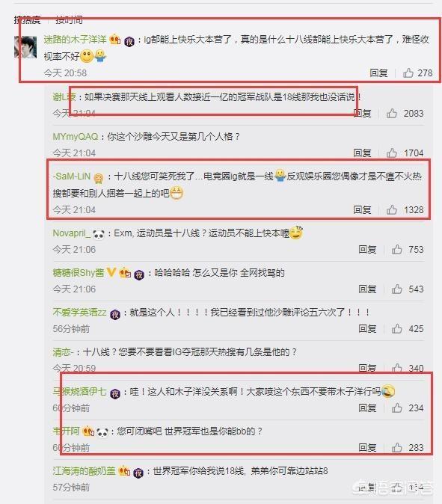
Task: Click thumbs-up icon next to 283
Action: (396, 447)
